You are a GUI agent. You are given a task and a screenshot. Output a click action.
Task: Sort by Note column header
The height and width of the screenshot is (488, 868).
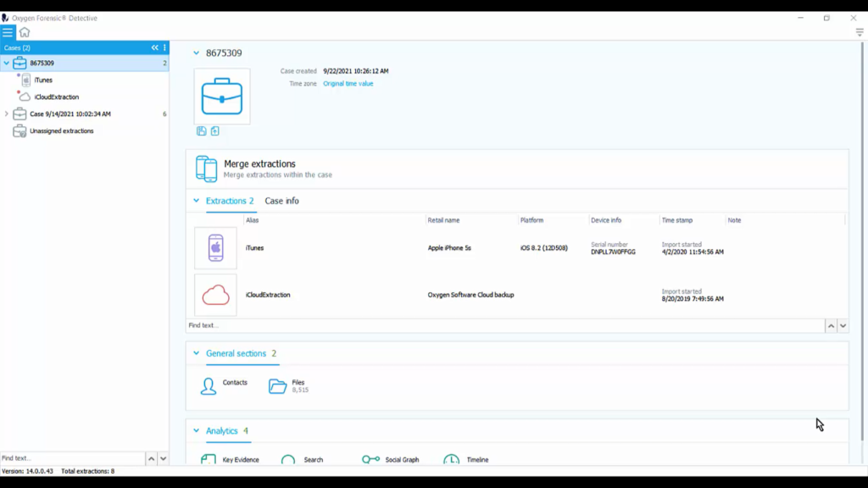[x=734, y=220]
